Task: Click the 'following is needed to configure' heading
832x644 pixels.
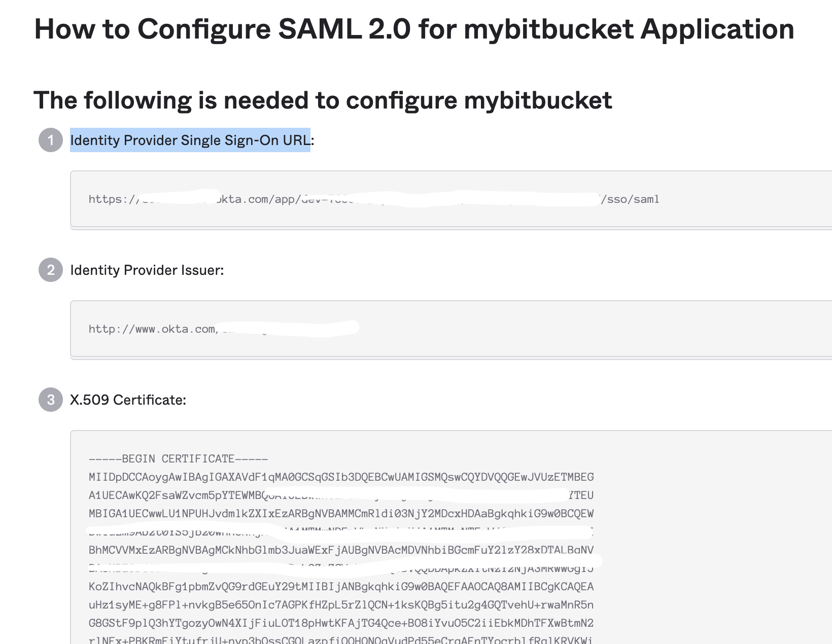Action: [323, 100]
